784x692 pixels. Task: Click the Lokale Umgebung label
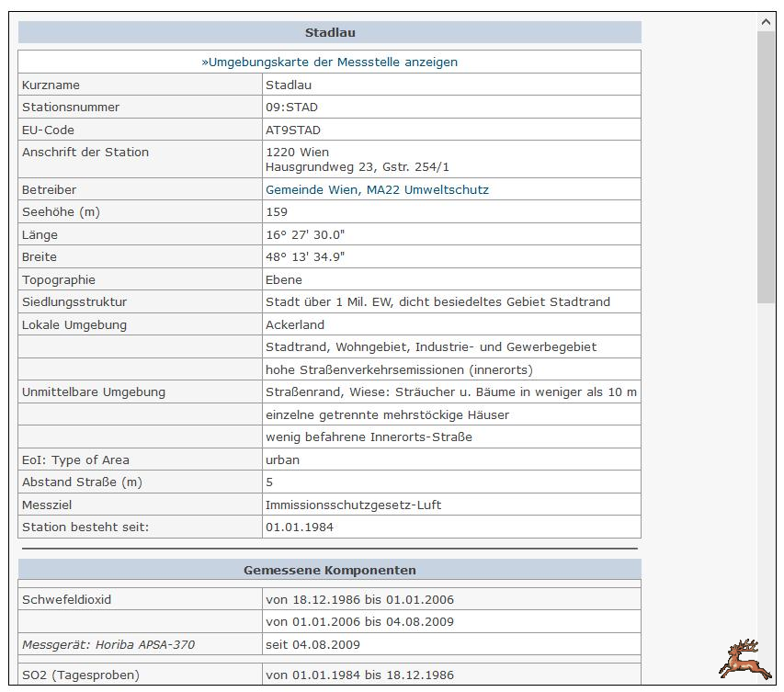click(x=74, y=324)
